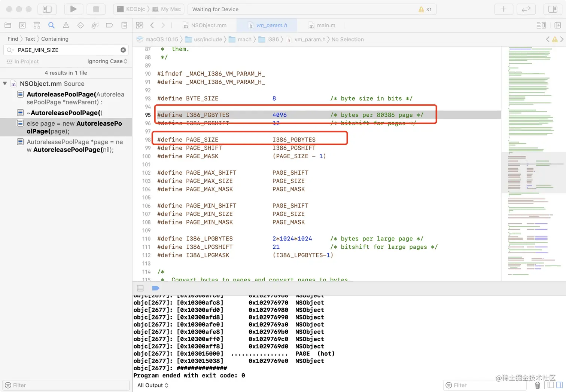This screenshot has width=566, height=392.
Task: Open vm_param.h jump bar file menu
Action: point(306,39)
